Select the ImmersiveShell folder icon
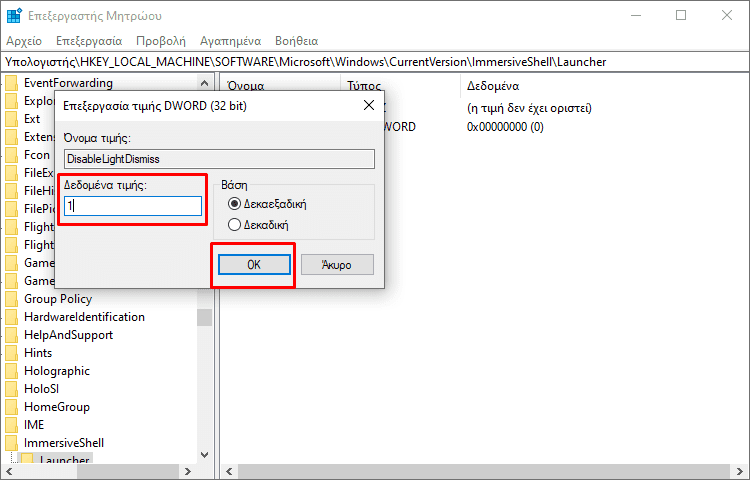Screen dimensions: 750x480 [11, 443]
